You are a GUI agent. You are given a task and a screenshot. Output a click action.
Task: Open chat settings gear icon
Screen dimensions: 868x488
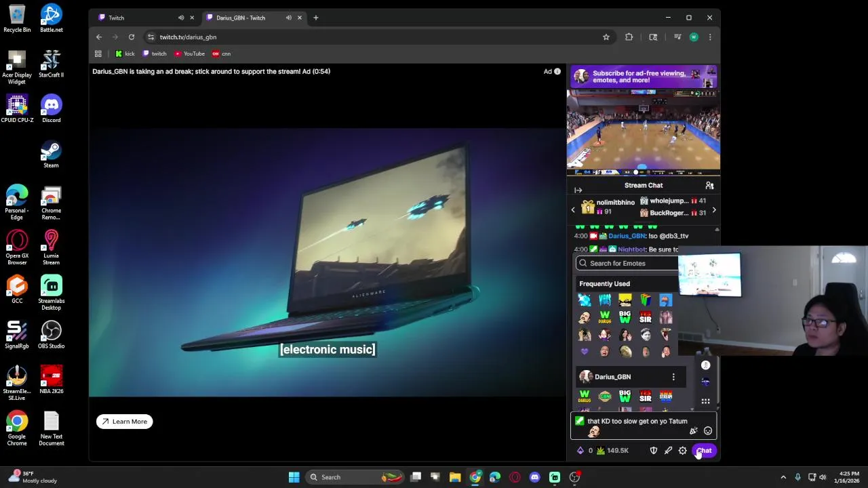click(x=682, y=451)
